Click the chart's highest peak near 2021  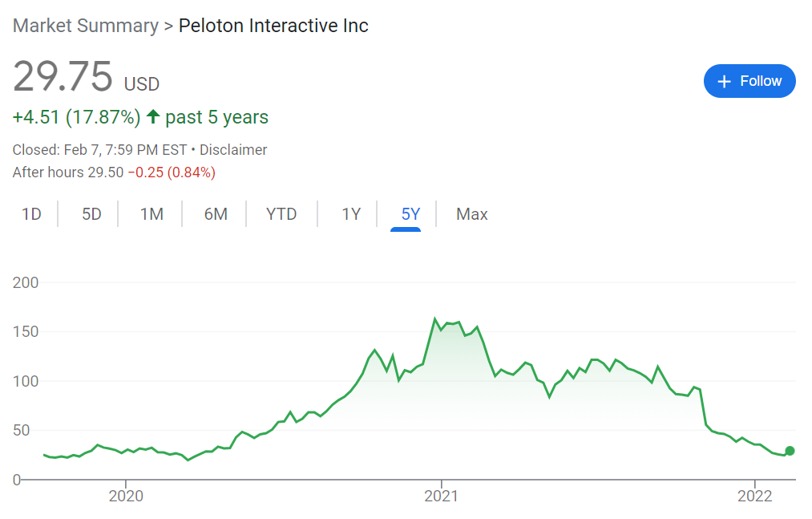(435, 319)
